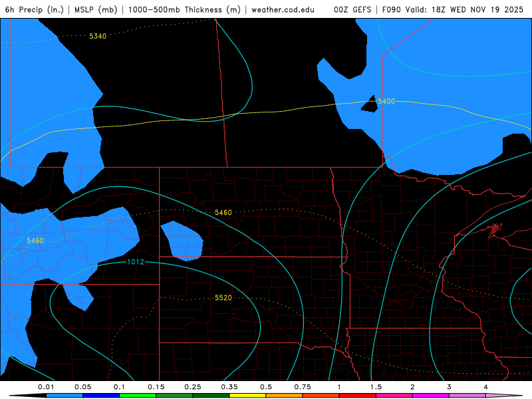Click the light blue 0.01 legend swatch
Image resolution: width=532 pixels, height=399 pixels.
tap(65, 396)
